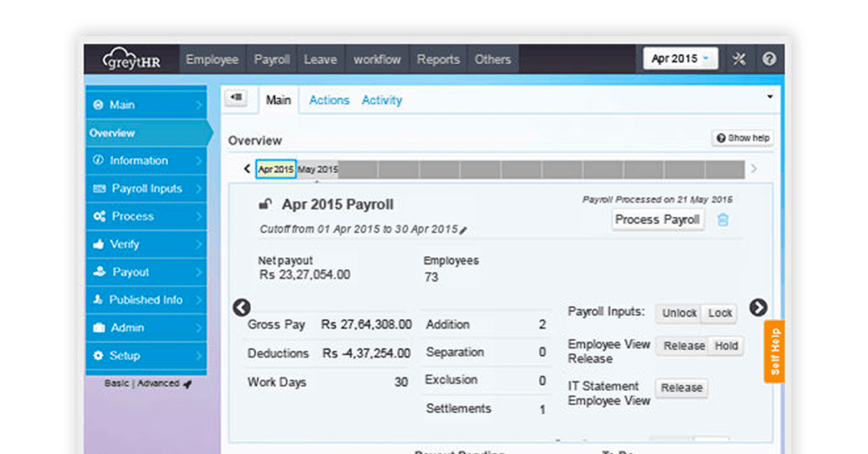Screen dimensions: 868x454
Task: Click the rocket icon next to Advanced
Action: tap(187, 384)
